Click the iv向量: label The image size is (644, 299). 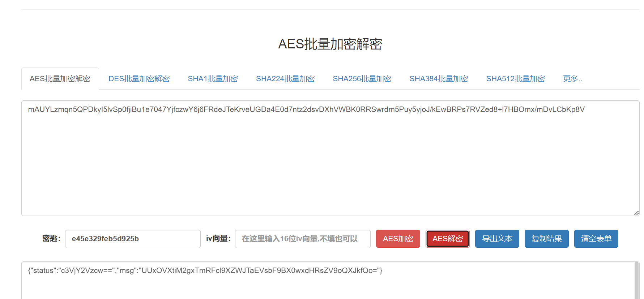click(x=218, y=238)
